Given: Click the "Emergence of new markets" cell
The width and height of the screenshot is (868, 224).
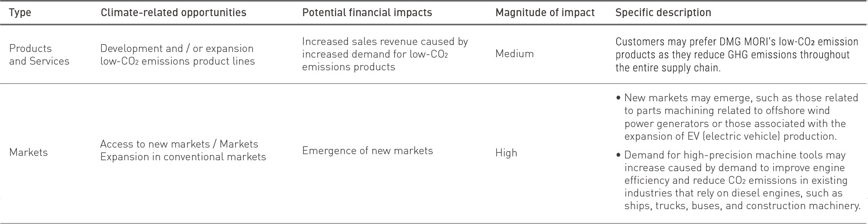Looking at the screenshot, I should click(x=367, y=151).
